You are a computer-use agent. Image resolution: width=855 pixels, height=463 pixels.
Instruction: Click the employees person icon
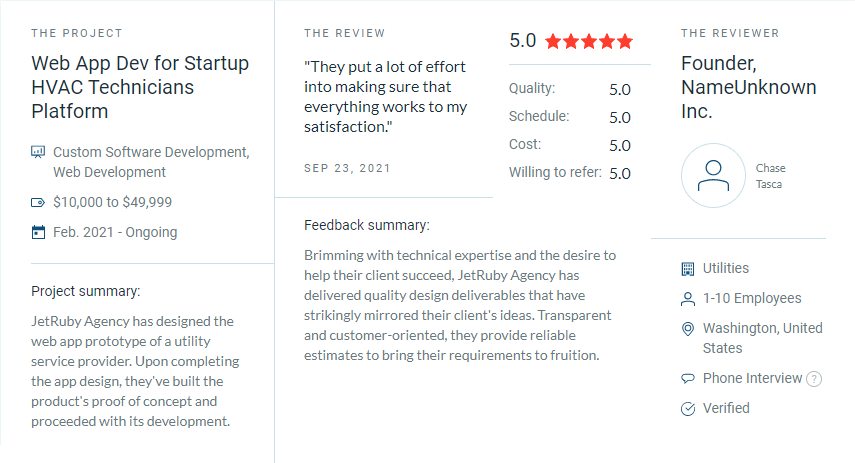coord(687,298)
